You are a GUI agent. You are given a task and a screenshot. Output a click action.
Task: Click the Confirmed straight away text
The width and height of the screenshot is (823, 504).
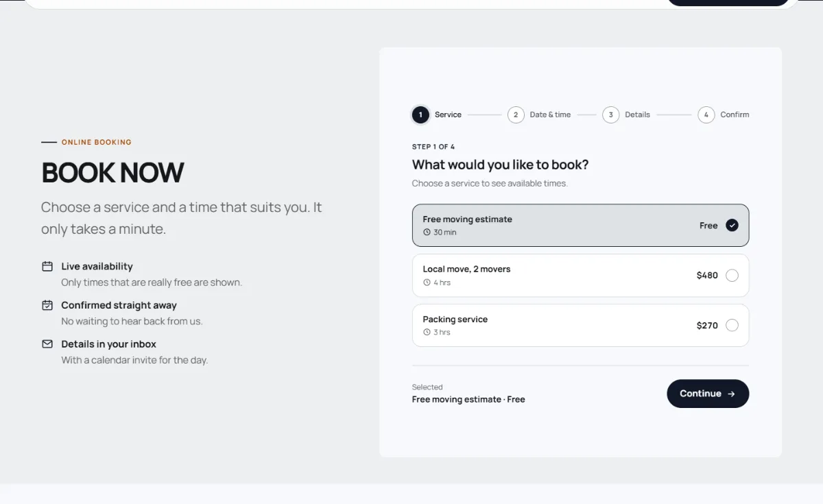119,305
